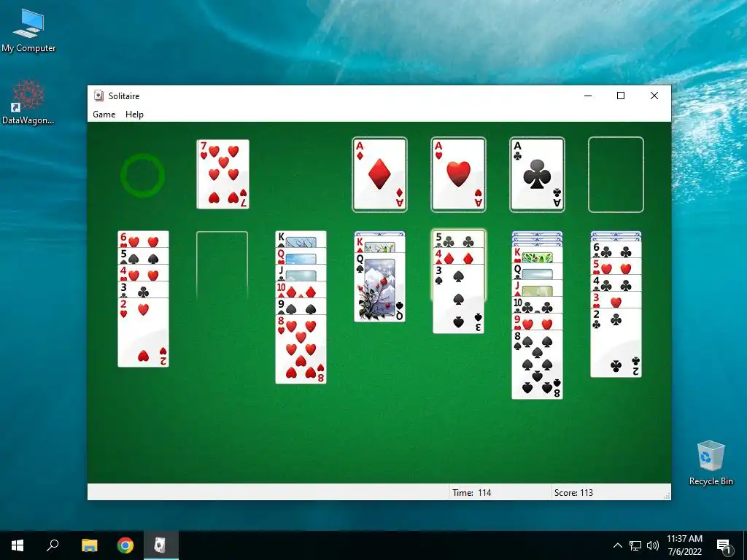Select the 2 of hearts card
This screenshot has width=747, height=560.
[x=144, y=332]
